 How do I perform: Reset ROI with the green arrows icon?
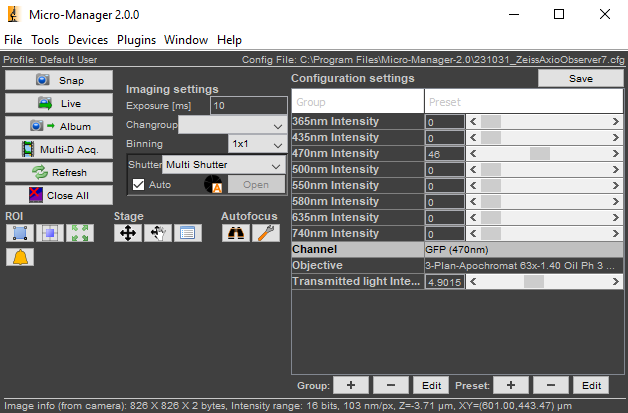tap(81, 233)
